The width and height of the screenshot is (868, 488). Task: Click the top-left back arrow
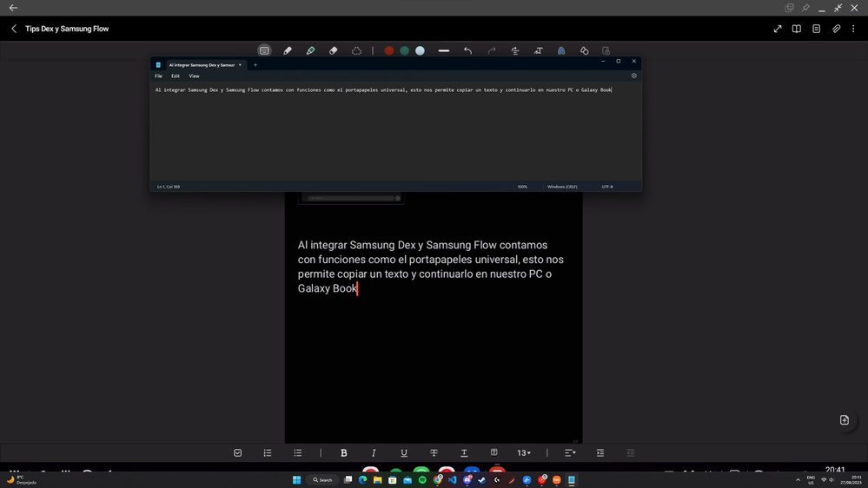[x=13, y=8]
